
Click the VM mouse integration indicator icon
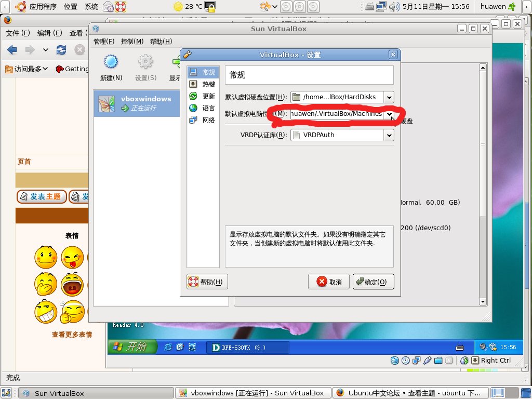pyautogui.click(x=464, y=361)
